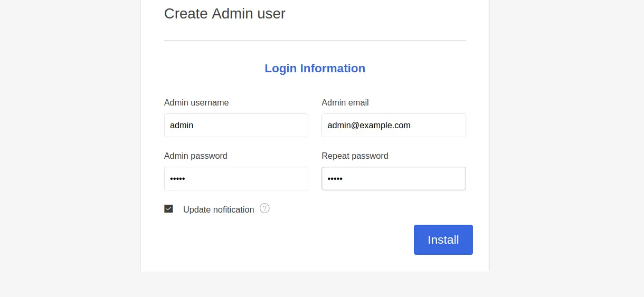The height and width of the screenshot is (297, 644).
Task: Click the Login Information heading
Action: pyautogui.click(x=315, y=68)
